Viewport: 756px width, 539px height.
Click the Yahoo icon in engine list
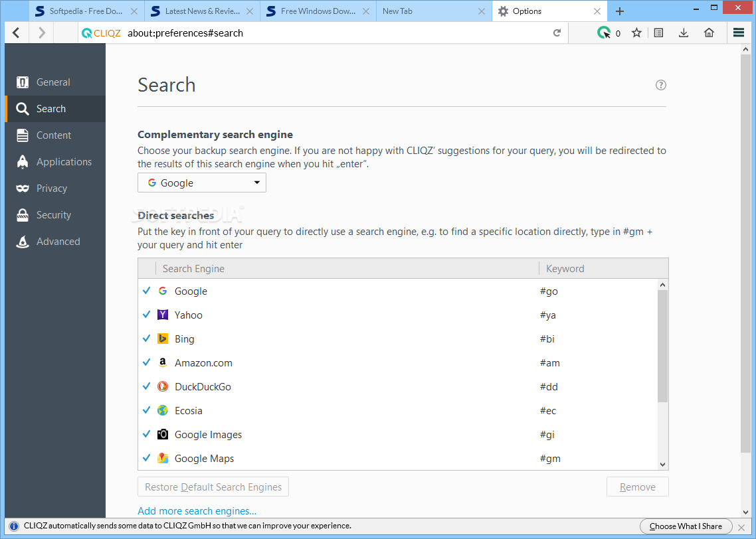coord(163,315)
